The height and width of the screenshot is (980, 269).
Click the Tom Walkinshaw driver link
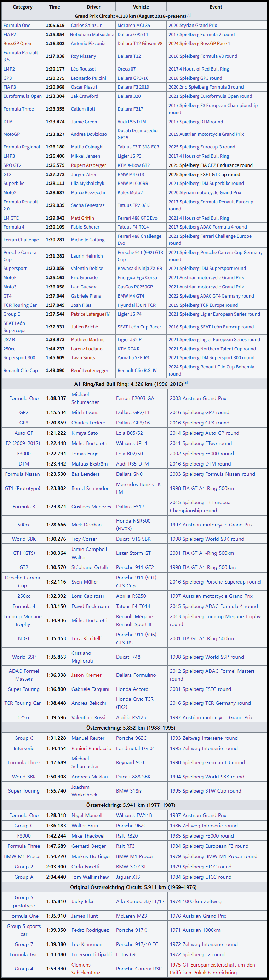tap(90, 878)
